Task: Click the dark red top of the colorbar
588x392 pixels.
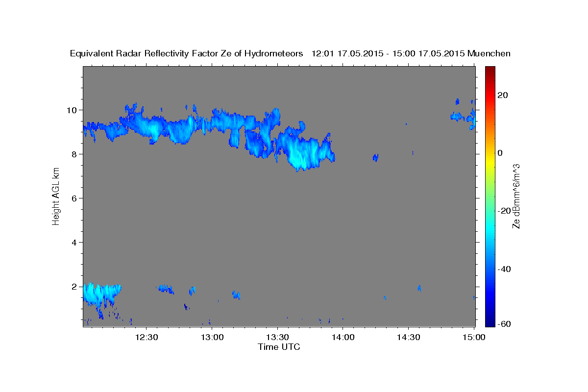Action: pos(490,71)
